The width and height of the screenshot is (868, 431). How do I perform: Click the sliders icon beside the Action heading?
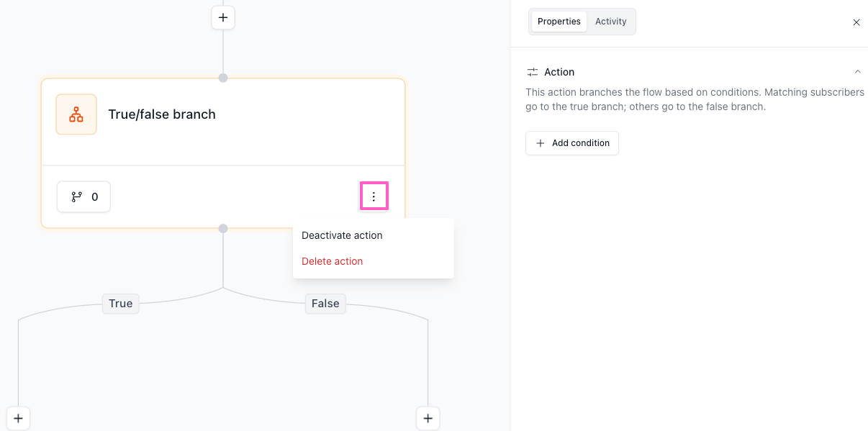click(x=533, y=72)
